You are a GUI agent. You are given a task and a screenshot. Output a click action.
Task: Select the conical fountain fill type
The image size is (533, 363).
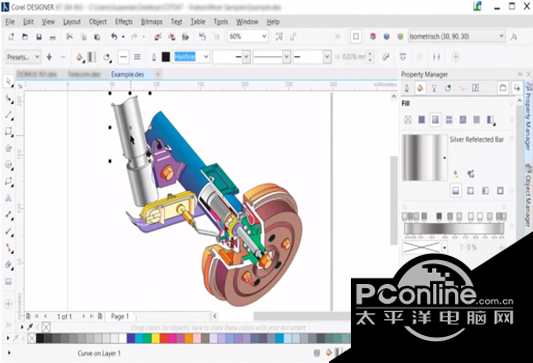pos(485,190)
